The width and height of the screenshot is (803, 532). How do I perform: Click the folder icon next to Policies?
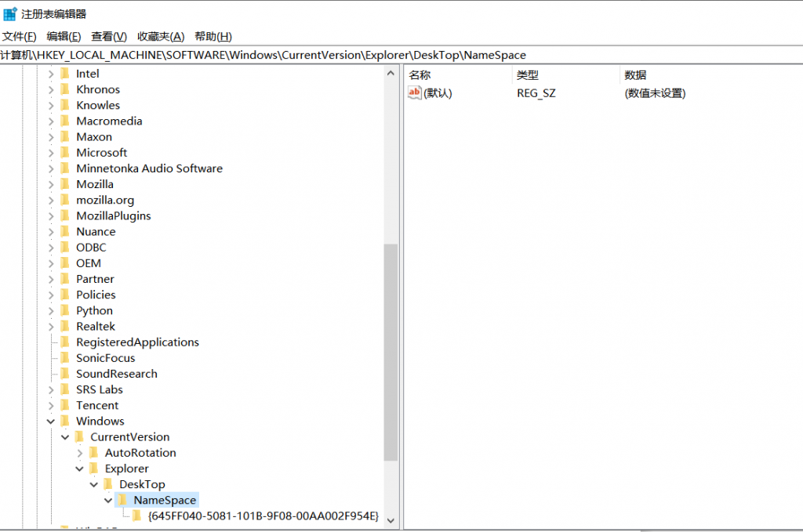[x=65, y=295]
